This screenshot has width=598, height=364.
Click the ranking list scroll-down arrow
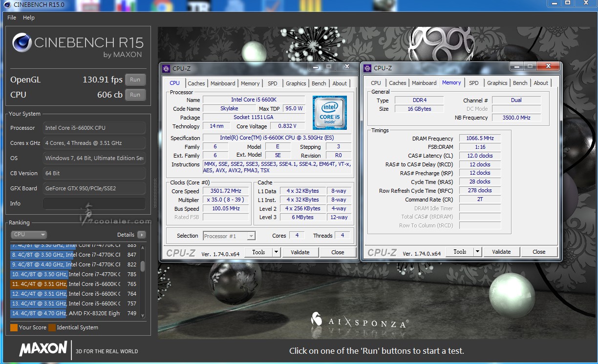click(x=143, y=316)
